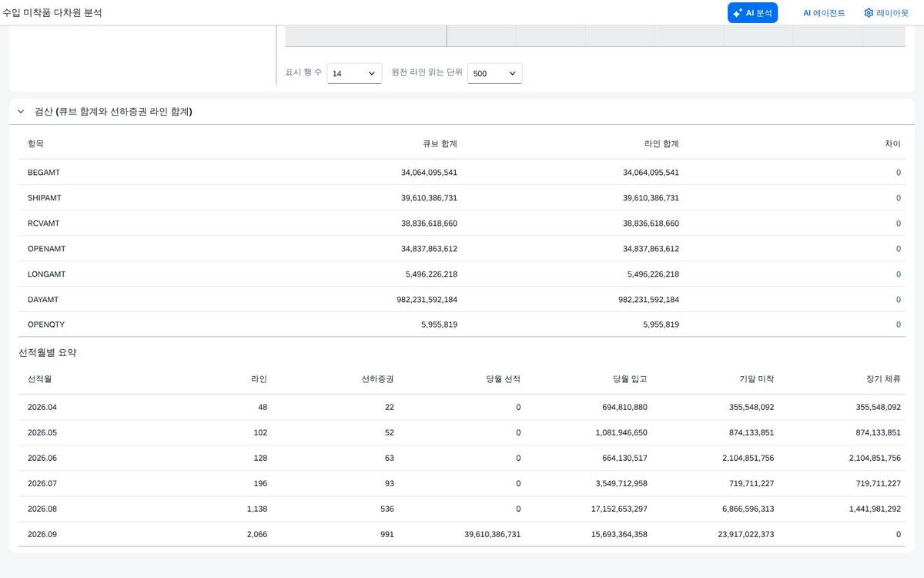
Task: Open the 원천 라인 읽는 단위 dropdown
Action: pos(495,73)
